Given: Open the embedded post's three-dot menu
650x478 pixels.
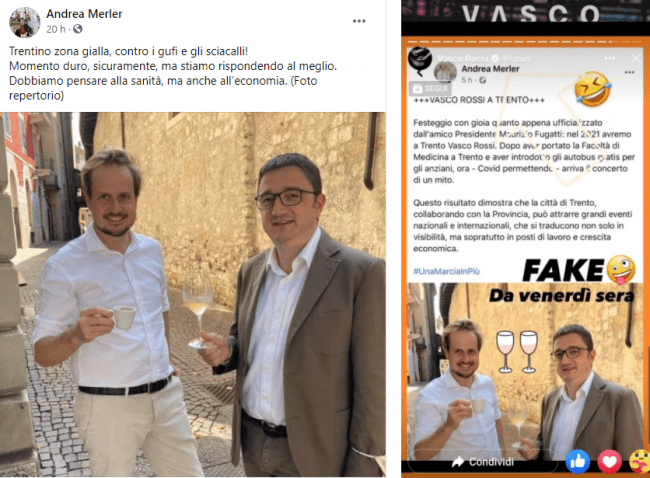Looking at the screenshot, I should pos(629,72).
